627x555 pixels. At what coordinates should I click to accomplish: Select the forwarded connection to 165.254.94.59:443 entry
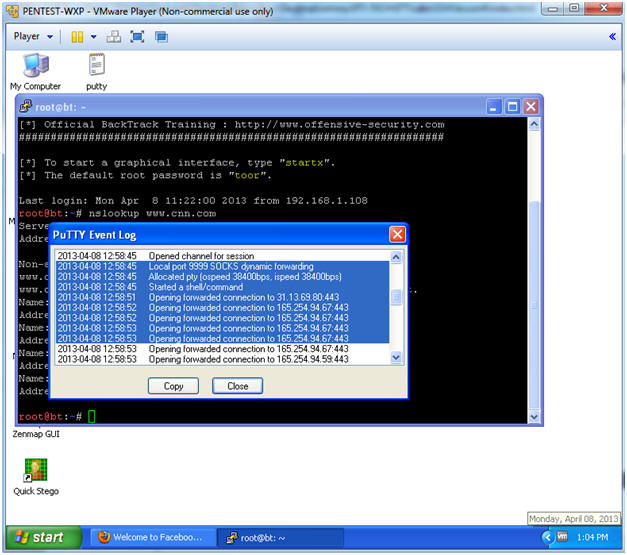pyautogui.click(x=222, y=359)
